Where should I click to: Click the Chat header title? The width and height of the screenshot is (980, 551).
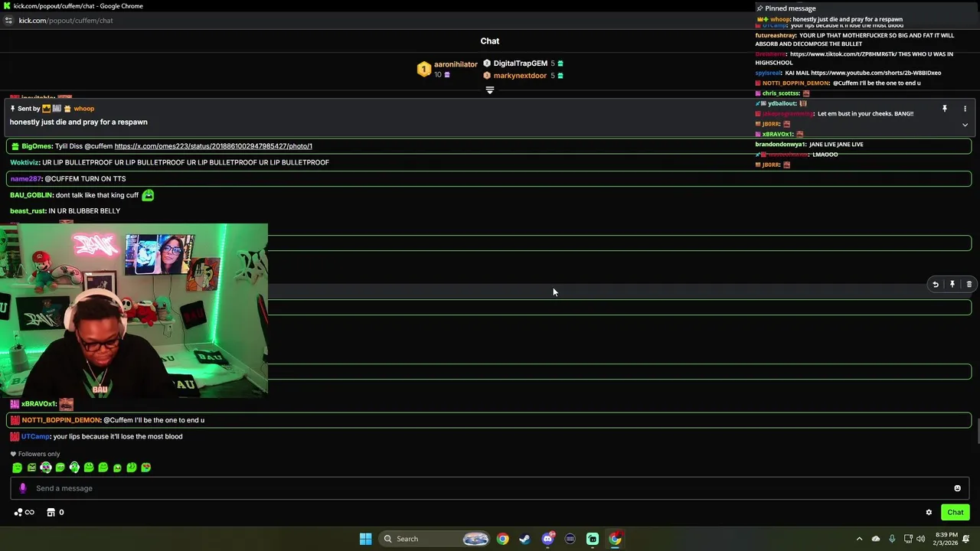click(x=490, y=41)
